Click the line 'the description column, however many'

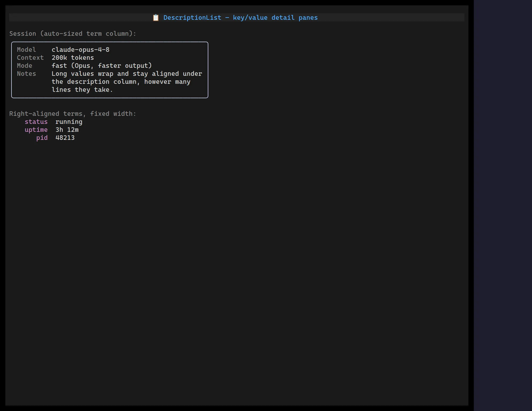tap(121, 82)
